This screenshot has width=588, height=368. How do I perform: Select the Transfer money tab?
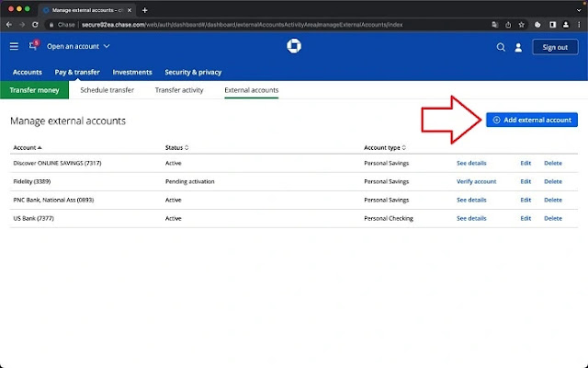click(35, 90)
